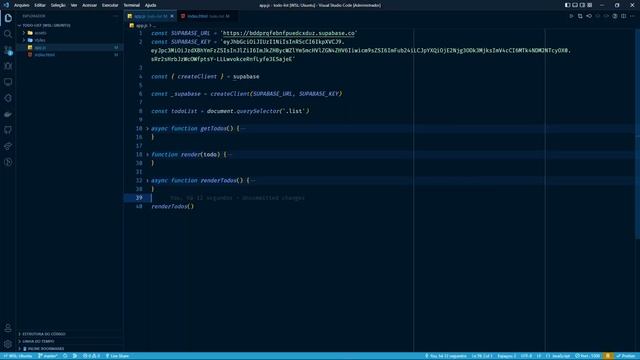Viewport: 640px width, 360px height.
Task: Click the line and column indicator in status bar
Action: (x=481, y=356)
